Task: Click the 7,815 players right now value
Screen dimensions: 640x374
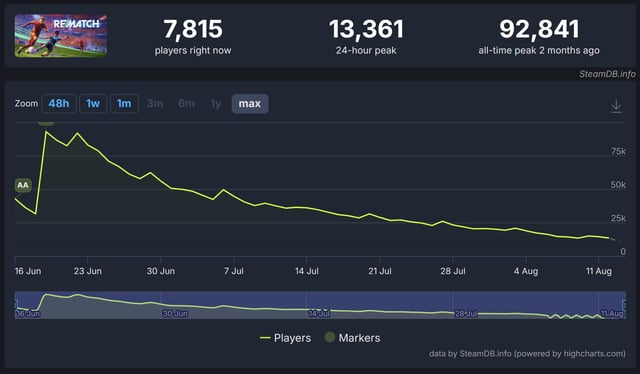Action: (x=193, y=29)
